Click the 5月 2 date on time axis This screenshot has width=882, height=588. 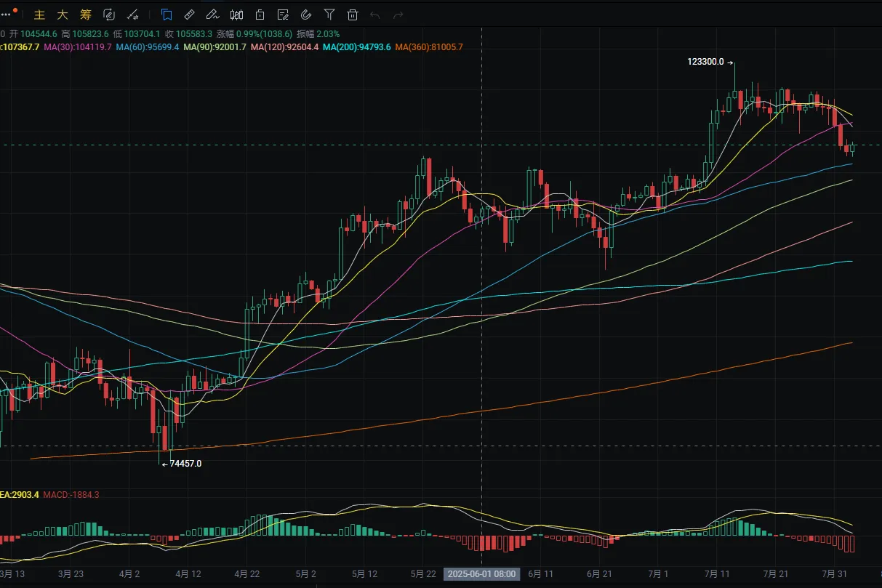305,574
